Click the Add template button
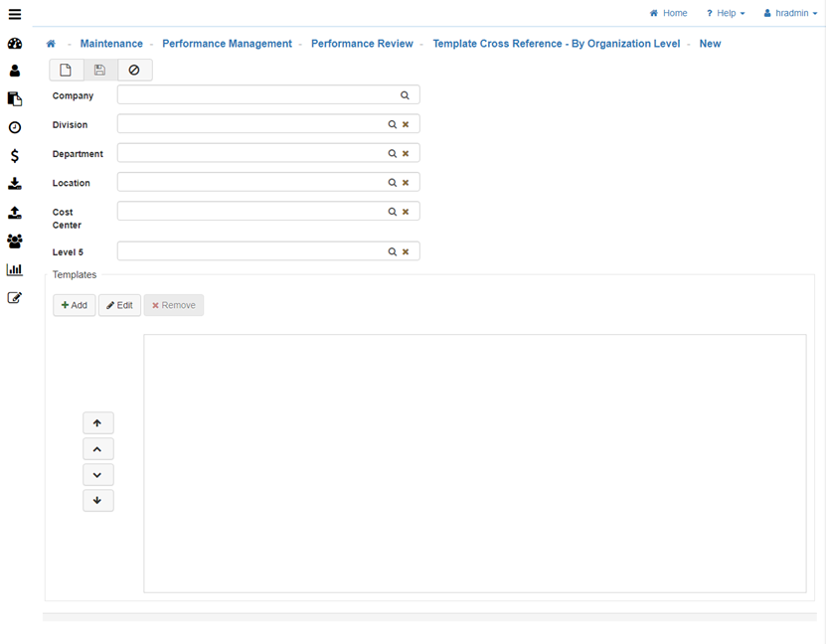 click(x=75, y=305)
